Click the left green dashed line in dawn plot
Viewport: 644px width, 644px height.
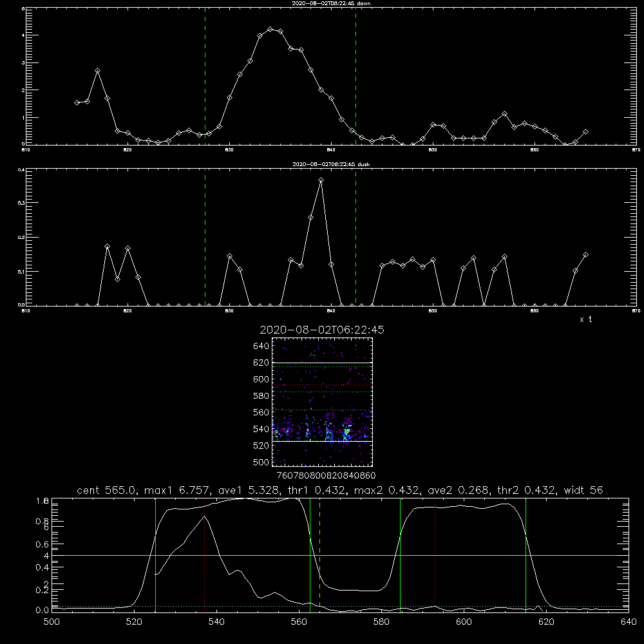pos(205,76)
